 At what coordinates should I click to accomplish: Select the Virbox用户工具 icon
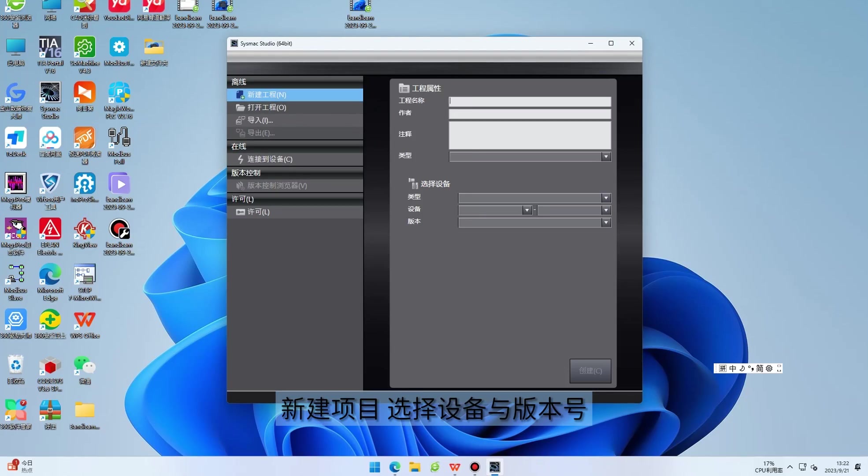point(50,191)
